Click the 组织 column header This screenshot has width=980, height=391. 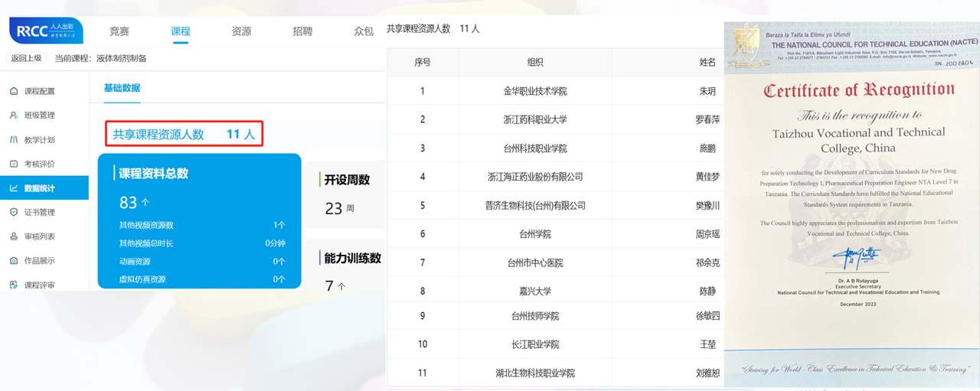coord(535,63)
